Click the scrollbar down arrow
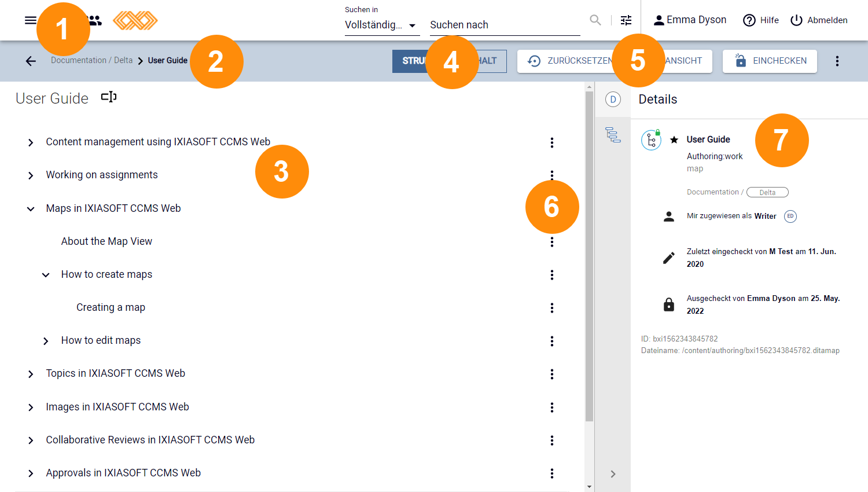868x492 pixels. (x=589, y=487)
